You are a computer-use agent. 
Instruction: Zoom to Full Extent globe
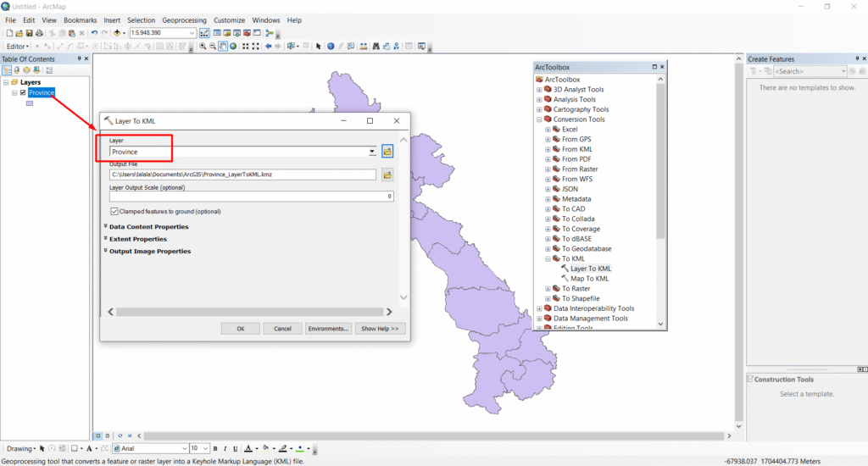coord(233,47)
